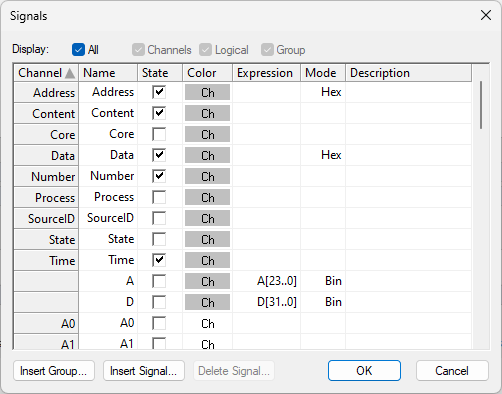Click the Mode column header
Viewport: 502px width, 394px height.
pyautogui.click(x=323, y=73)
